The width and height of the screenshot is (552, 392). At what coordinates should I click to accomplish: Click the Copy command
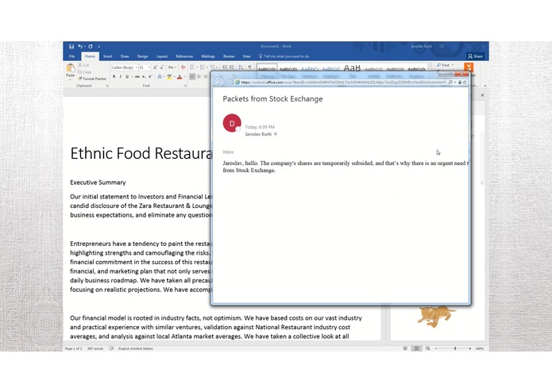click(85, 71)
